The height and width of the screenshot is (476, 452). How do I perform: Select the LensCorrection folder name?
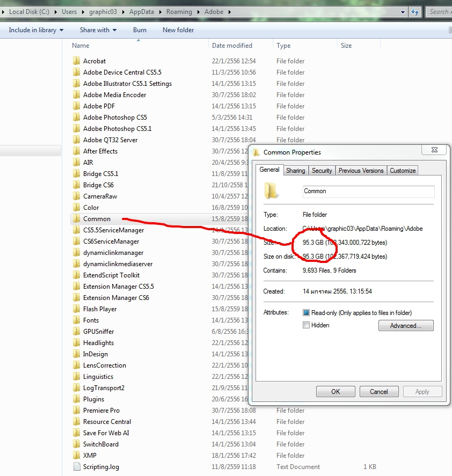tap(105, 365)
